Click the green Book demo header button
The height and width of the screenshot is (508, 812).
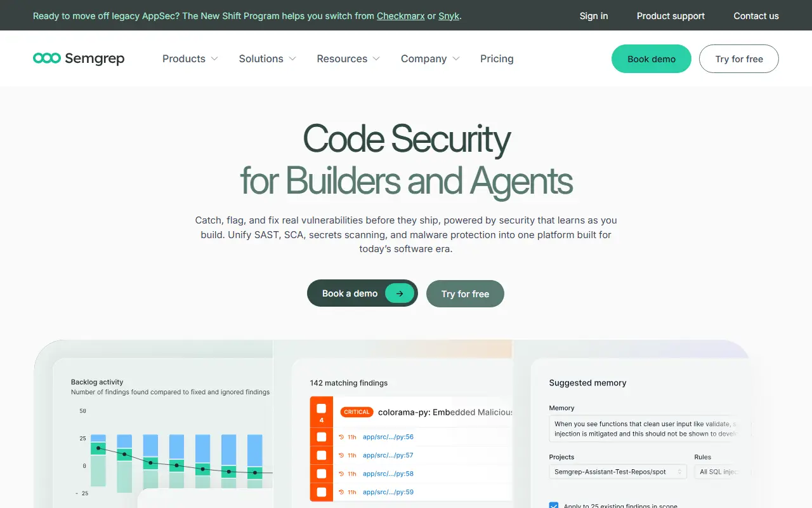pyautogui.click(x=652, y=58)
